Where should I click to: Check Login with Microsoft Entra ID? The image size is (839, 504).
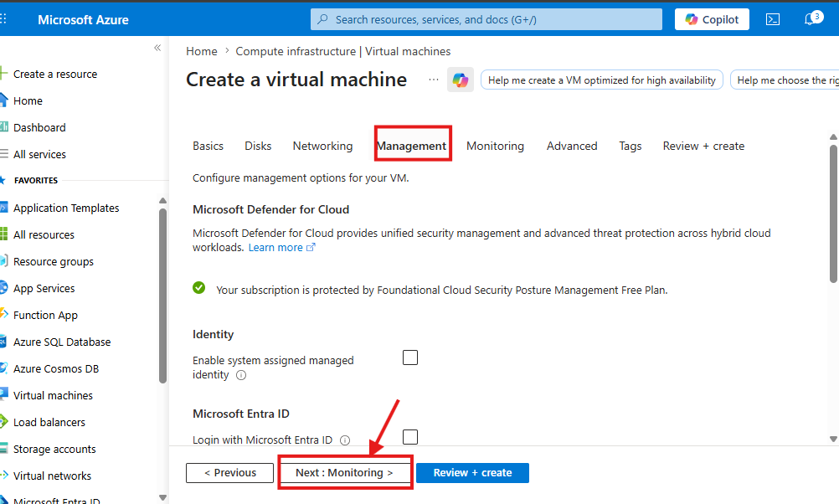pos(410,437)
